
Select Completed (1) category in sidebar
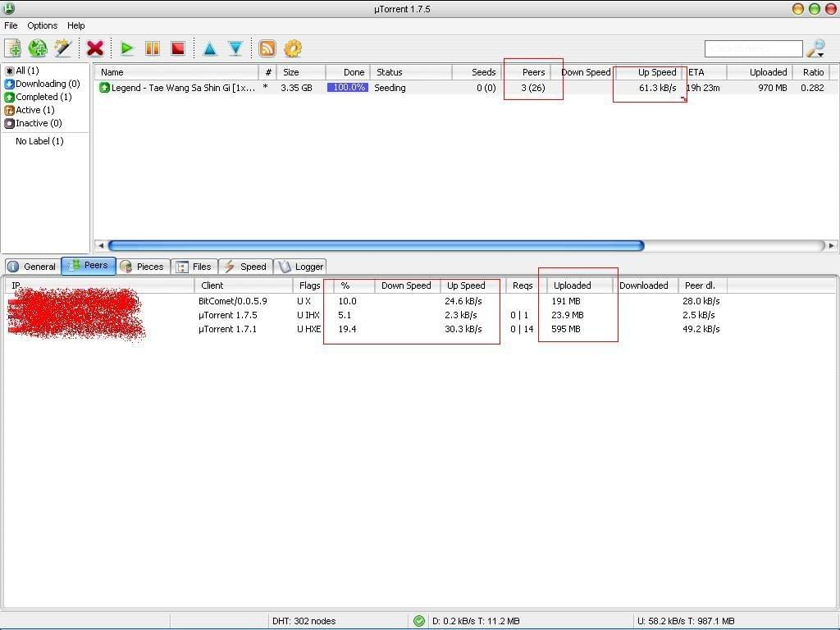pyautogui.click(x=43, y=97)
